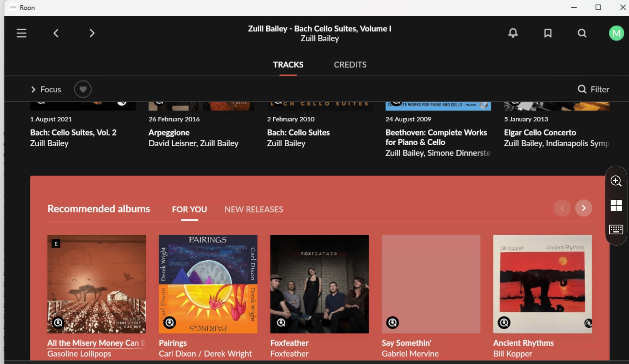
Task: Click the magnifier zoom-in overlay icon
Action: coord(616,181)
